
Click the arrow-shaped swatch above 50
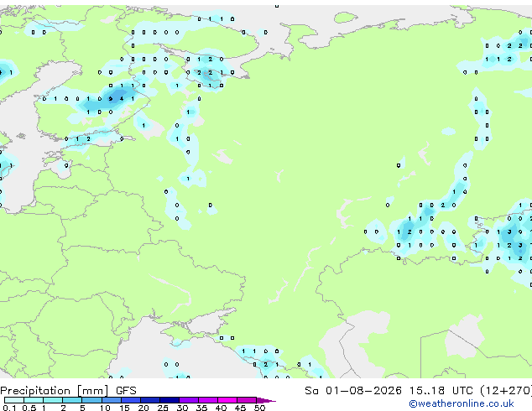(266, 400)
